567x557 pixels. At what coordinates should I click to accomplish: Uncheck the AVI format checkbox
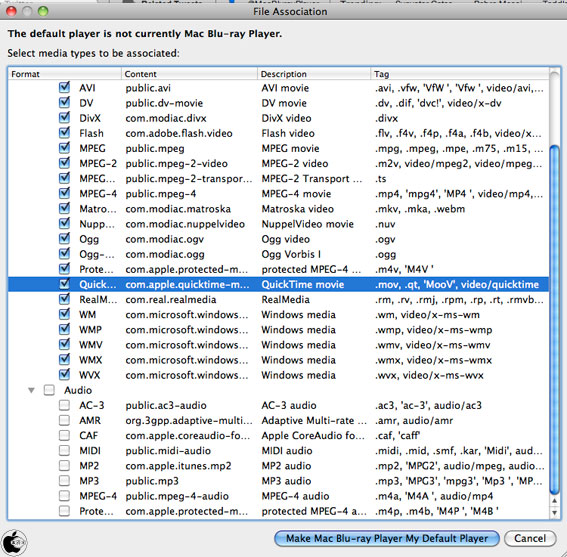tap(64, 88)
